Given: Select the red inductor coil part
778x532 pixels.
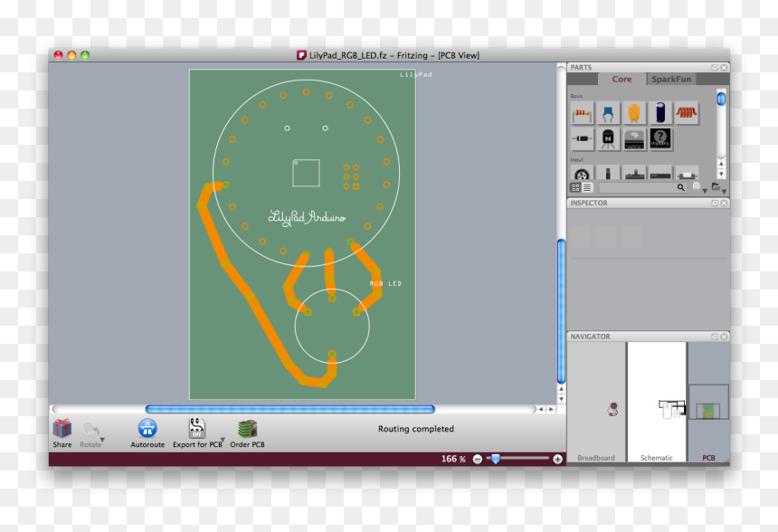Looking at the screenshot, I should pos(687,114).
